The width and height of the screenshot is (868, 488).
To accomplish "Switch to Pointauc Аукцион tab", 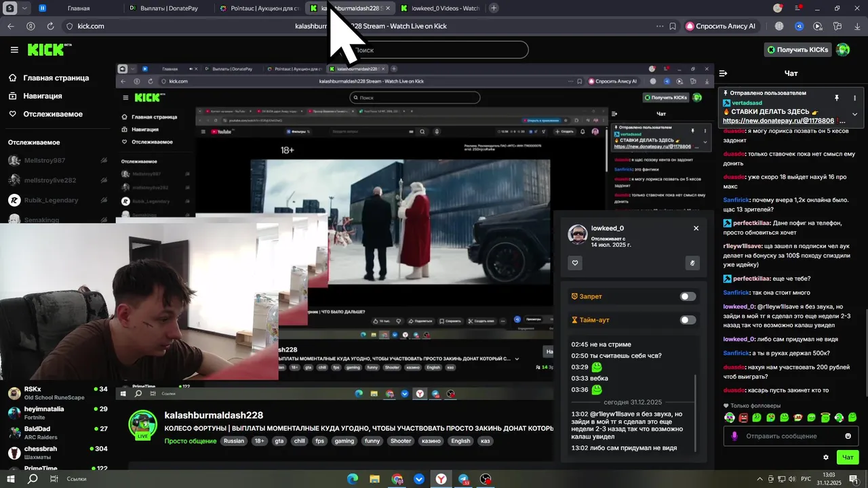I will pyautogui.click(x=261, y=8).
